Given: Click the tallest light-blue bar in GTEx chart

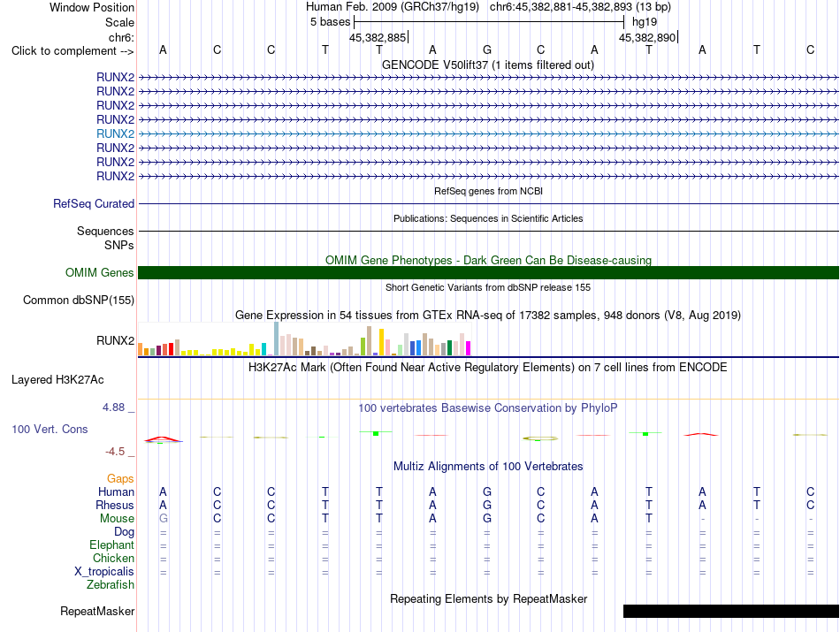Looking at the screenshot, I should pyautogui.click(x=277, y=339).
